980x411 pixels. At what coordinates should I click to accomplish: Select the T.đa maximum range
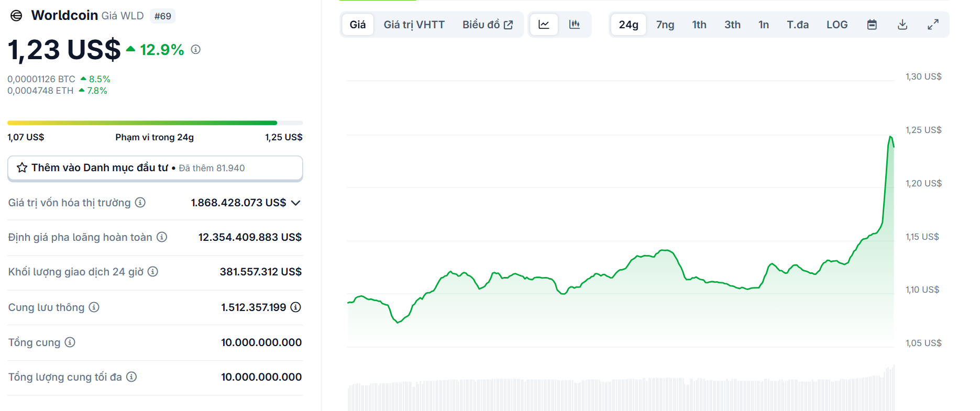pos(798,25)
